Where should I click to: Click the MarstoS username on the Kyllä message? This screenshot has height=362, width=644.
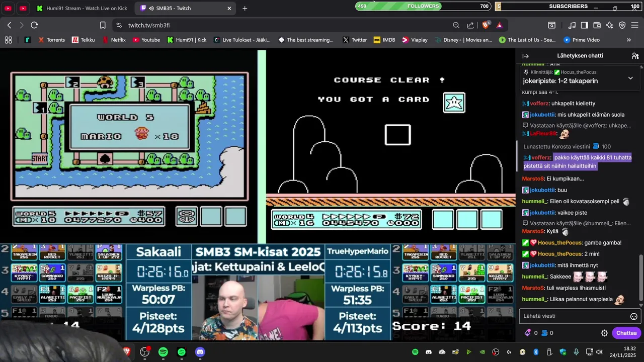(x=533, y=231)
